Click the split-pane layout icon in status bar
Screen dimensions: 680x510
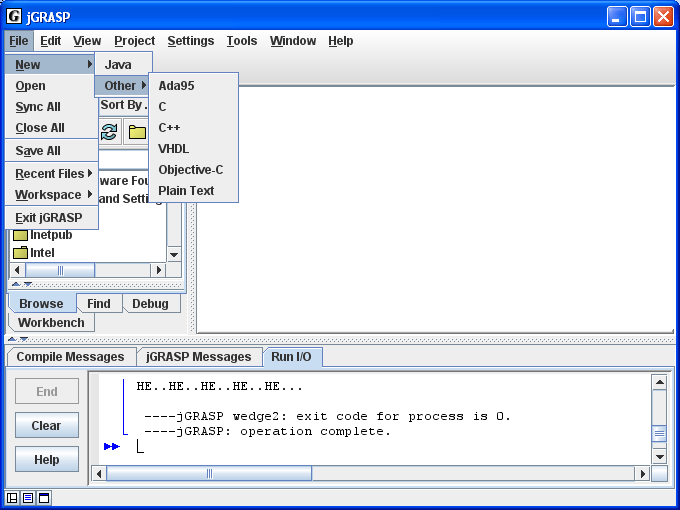12,498
